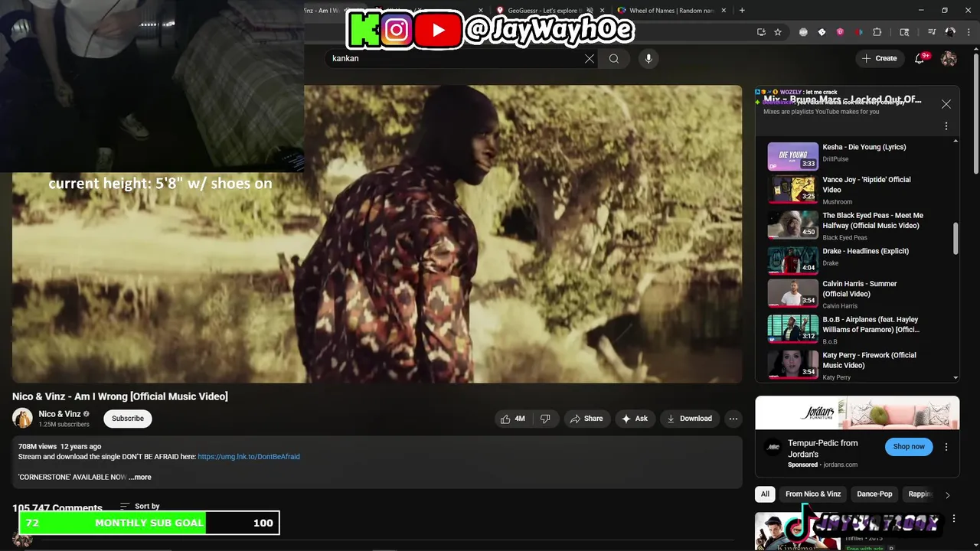The height and width of the screenshot is (551, 980).
Task: Click playlist scroll up arrow
Action: click(955, 141)
